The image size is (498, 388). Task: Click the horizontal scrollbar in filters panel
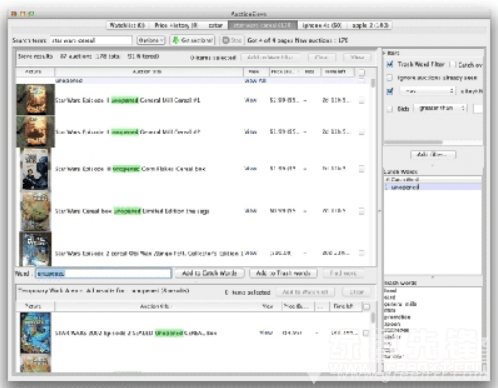(x=413, y=142)
